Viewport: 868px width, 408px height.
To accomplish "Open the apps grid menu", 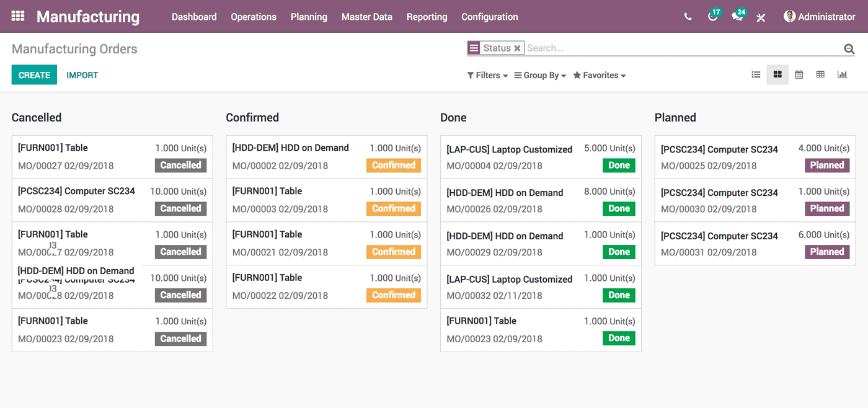I will click(17, 16).
